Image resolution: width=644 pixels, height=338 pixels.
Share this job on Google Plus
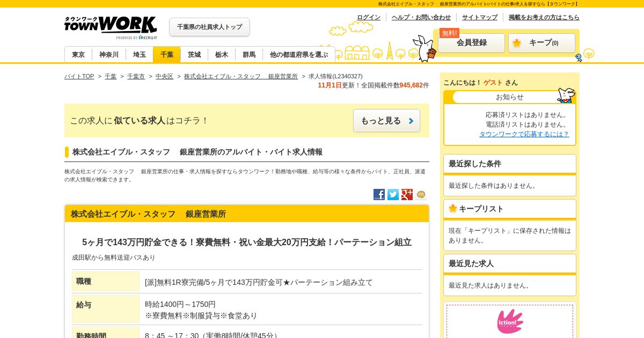pyautogui.click(x=407, y=194)
